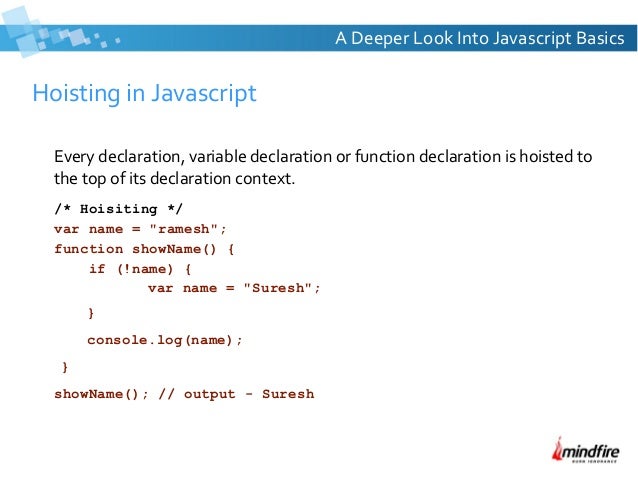Click the code line var name = "Suresh";

234,288
